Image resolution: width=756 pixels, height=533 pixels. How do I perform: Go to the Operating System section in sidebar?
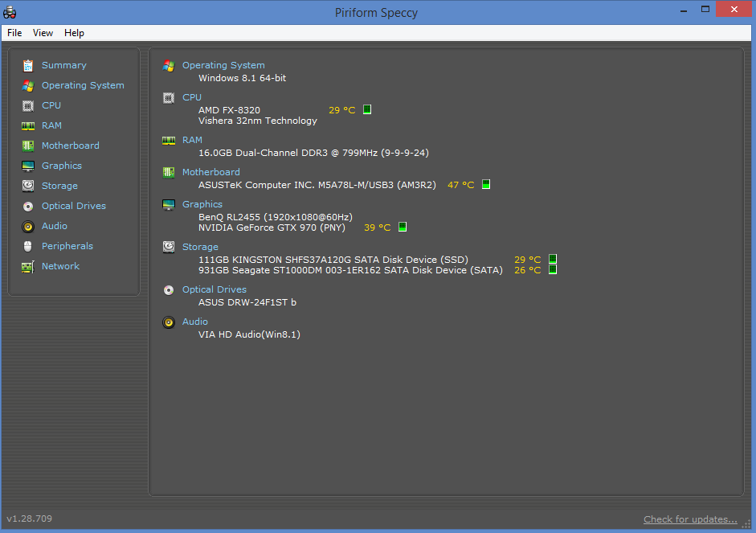83,85
